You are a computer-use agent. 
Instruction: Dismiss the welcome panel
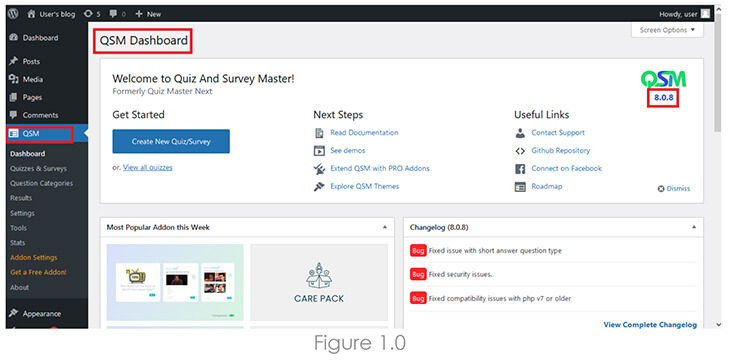674,188
